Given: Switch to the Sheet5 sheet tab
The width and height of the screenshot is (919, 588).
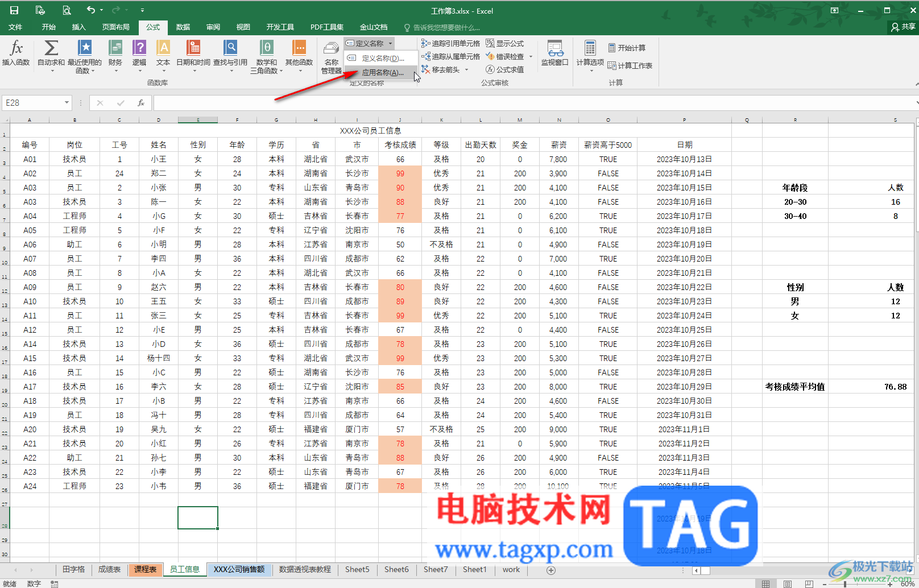Looking at the screenshot, I should coord(357,569).
